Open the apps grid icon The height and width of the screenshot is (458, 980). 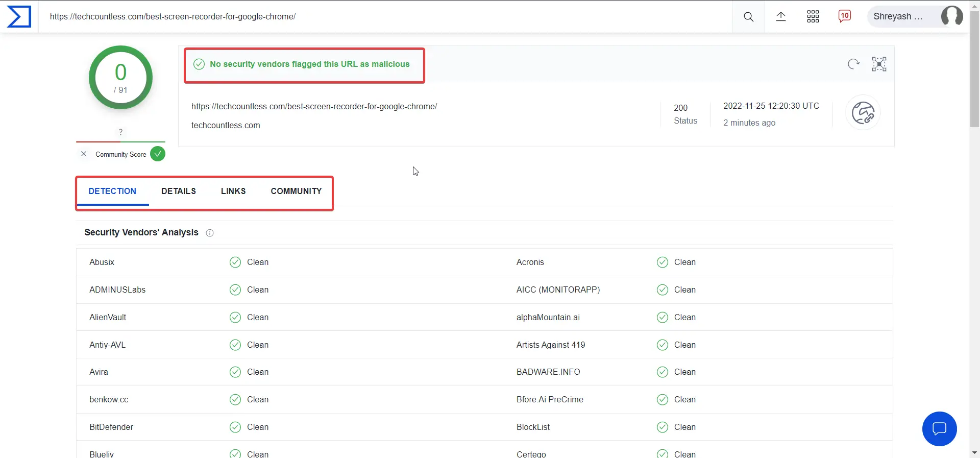click(x=813, y=16)
